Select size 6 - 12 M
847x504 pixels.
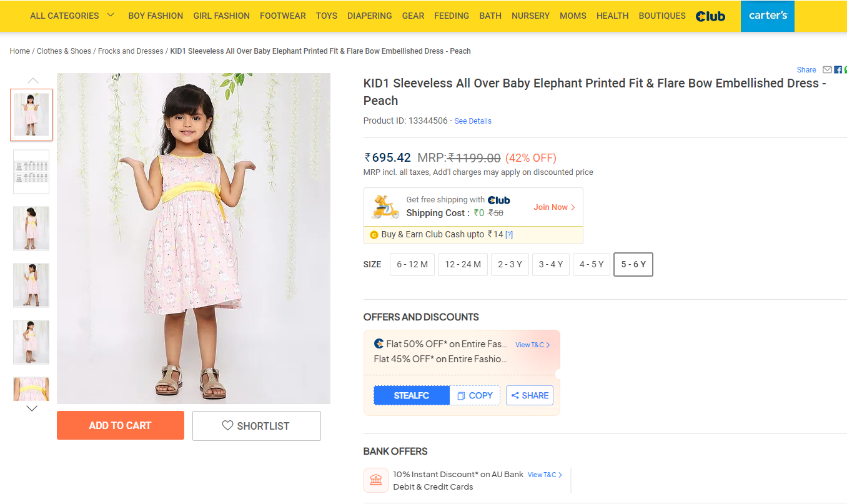[412, 264]
